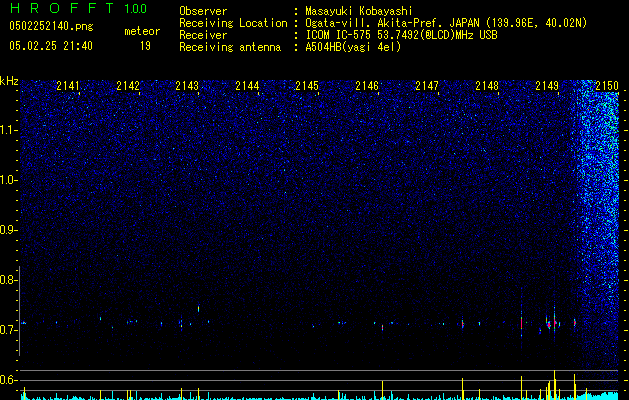Click the 2148 time axis label
The image size is (629, 400).
(487, 86)
